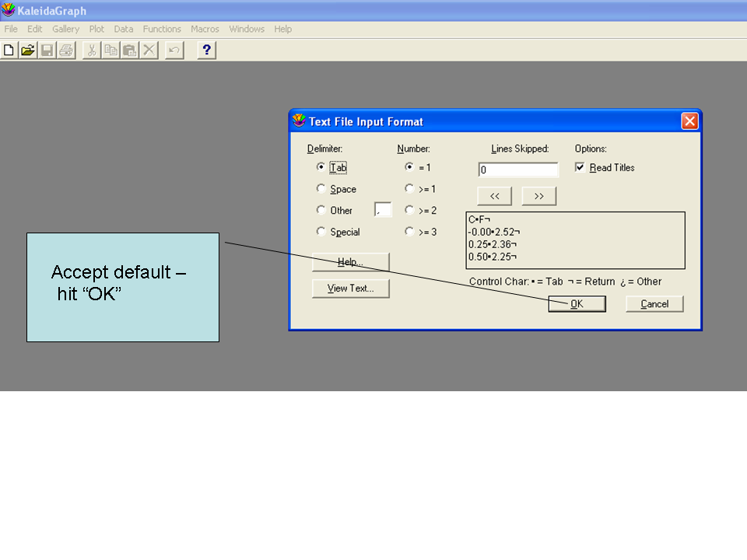This screenshot has width=747, height=560.
Task: Click the Paste clipboard icon
Action: tap(130, 50)
